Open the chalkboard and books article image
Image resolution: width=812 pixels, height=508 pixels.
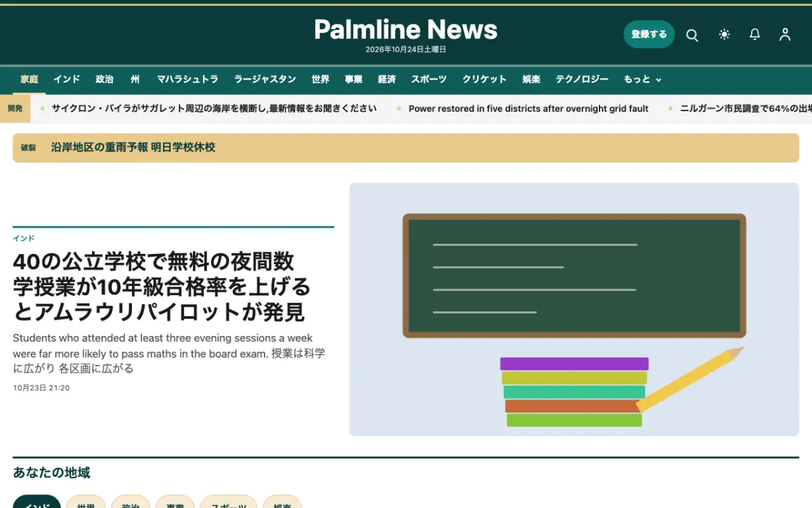(x=574, y=310)
